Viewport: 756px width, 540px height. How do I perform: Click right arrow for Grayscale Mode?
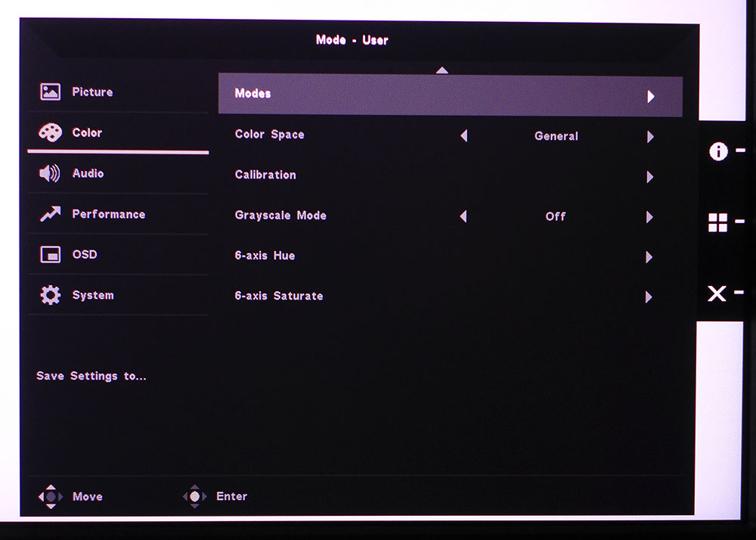[649, 217]
